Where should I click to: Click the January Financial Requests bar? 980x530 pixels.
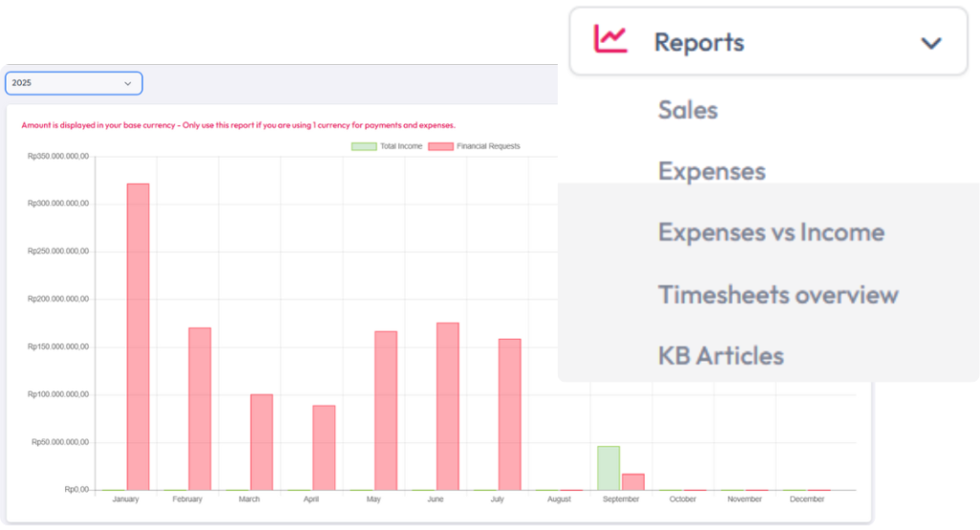coord(138,337)
